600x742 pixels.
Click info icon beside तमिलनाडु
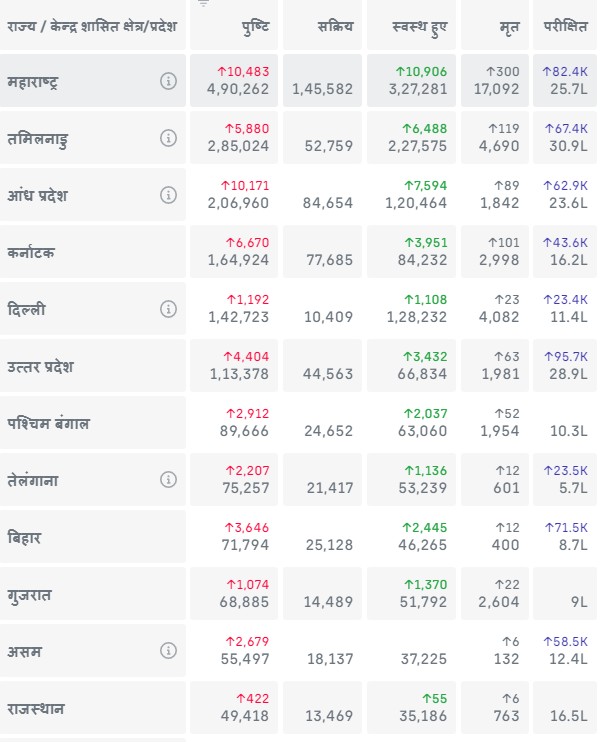point(168,138)
